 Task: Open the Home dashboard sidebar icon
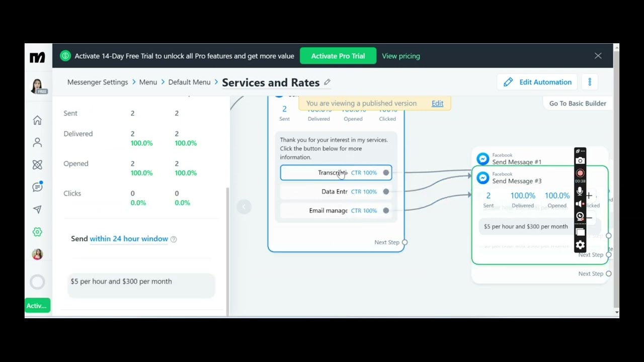[37, 120]
